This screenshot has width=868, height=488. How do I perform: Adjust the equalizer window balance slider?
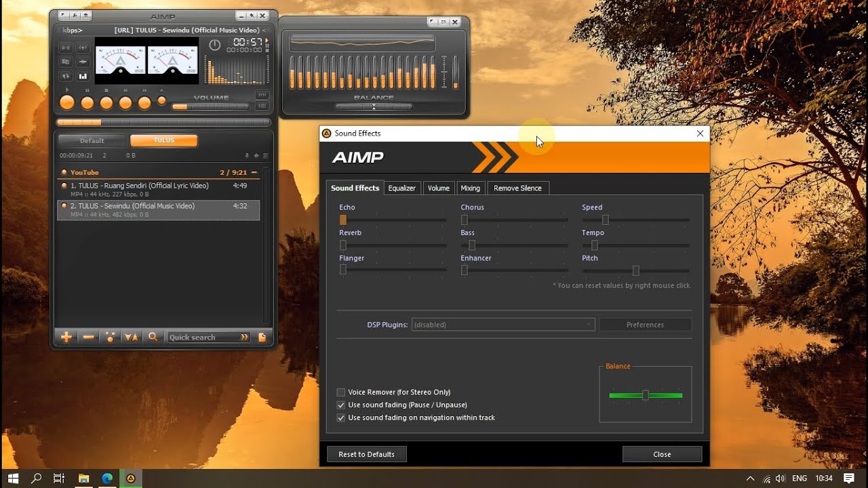pos(374,106)
